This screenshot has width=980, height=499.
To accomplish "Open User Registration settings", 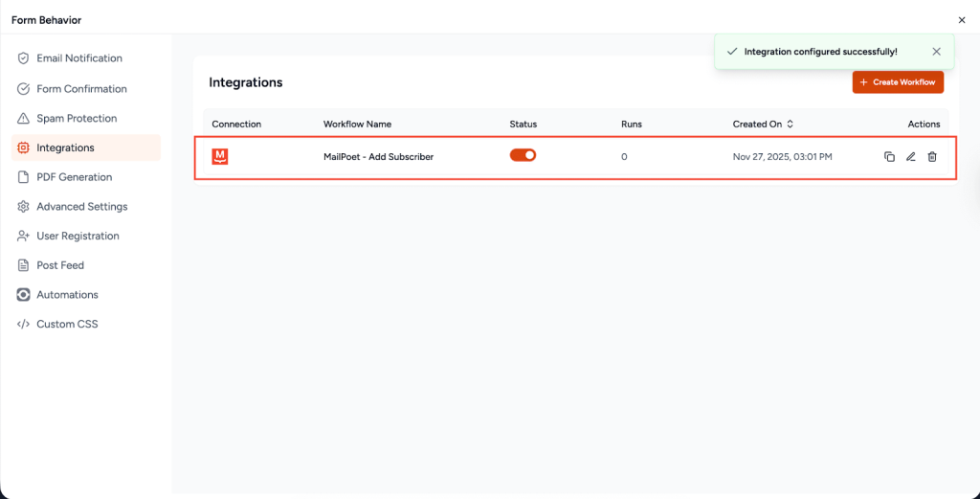I will coord(78,237).
